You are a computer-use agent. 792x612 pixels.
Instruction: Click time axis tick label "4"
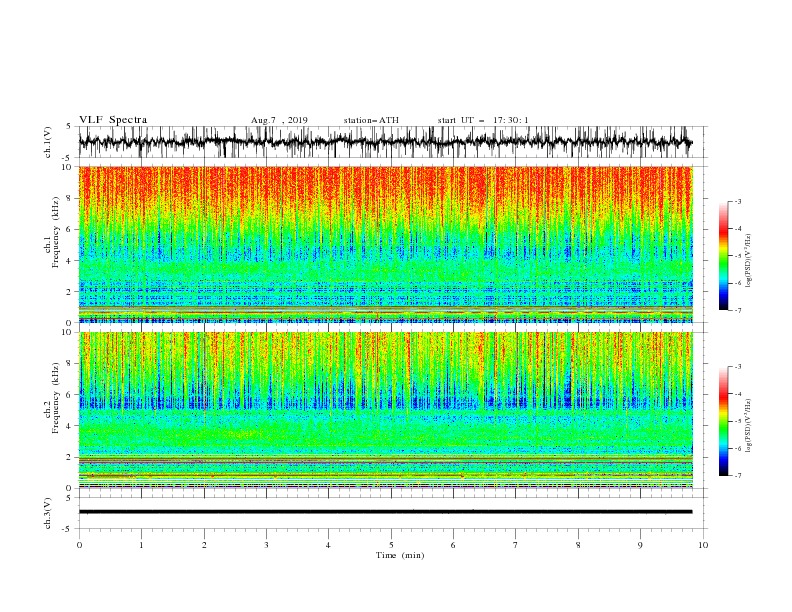pos(328,545)
